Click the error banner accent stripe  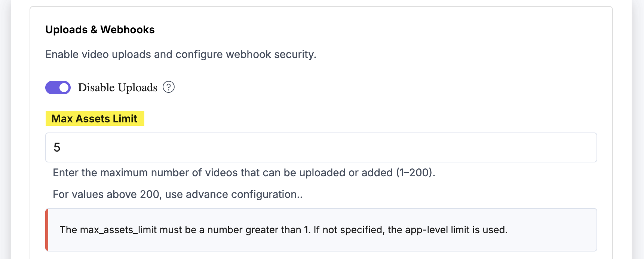point(46,229)
